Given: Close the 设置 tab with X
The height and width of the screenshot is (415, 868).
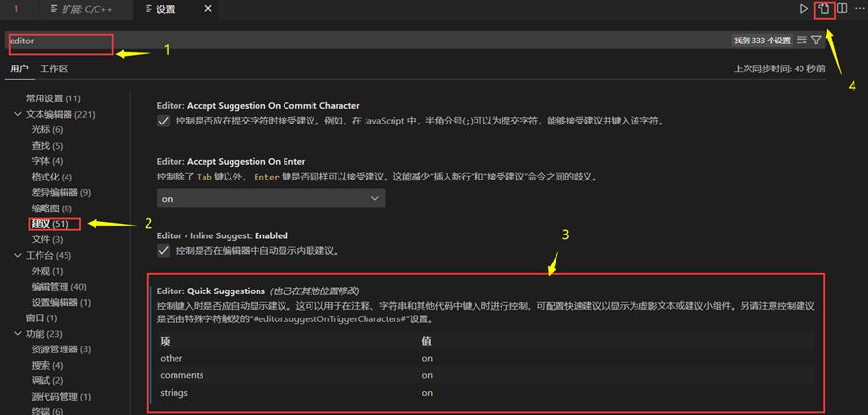Looking at the screenshot, I should pos(207,9).
